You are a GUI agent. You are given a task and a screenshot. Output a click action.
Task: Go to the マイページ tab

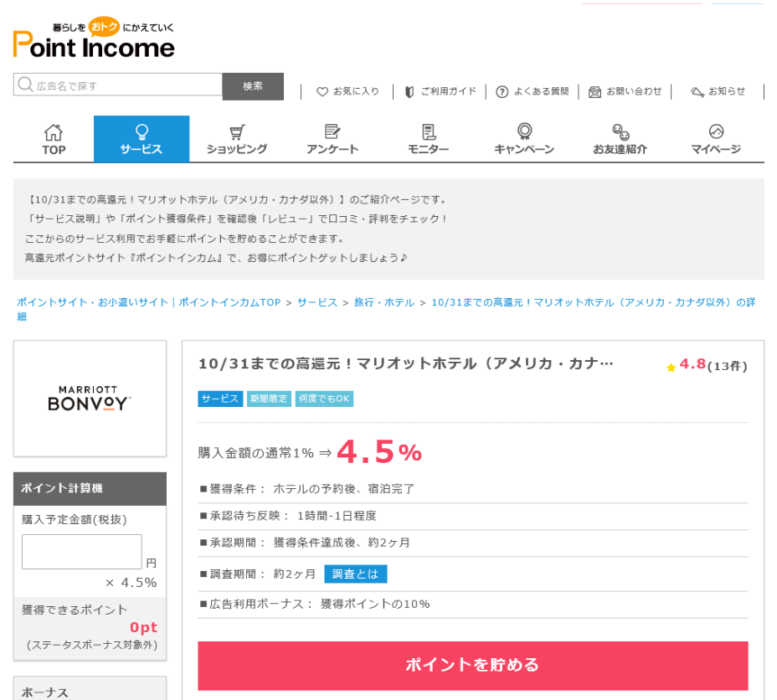[x=716, y=139]
